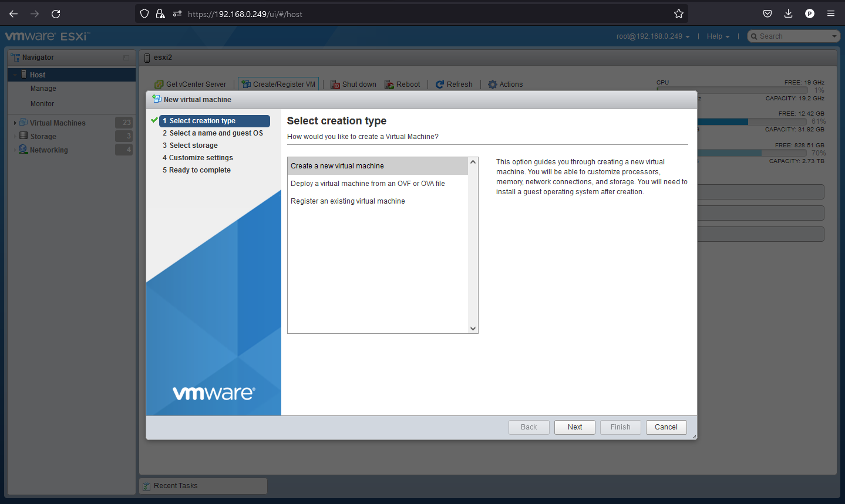The image size is (845, 504).
Task: Click Reboot host toolbar item
Action: click(402, 84)
